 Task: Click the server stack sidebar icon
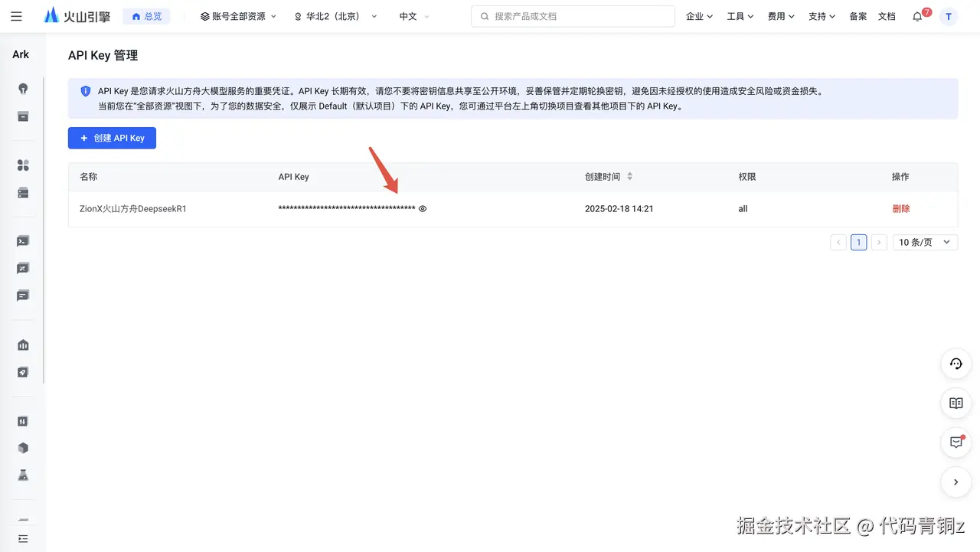point(23,193)
